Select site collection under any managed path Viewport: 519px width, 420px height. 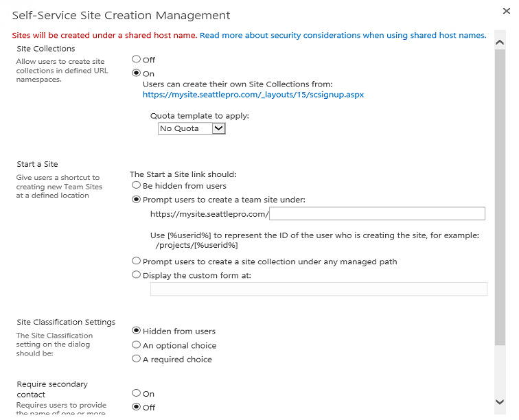pyautogui.click(x=136, y=261)
